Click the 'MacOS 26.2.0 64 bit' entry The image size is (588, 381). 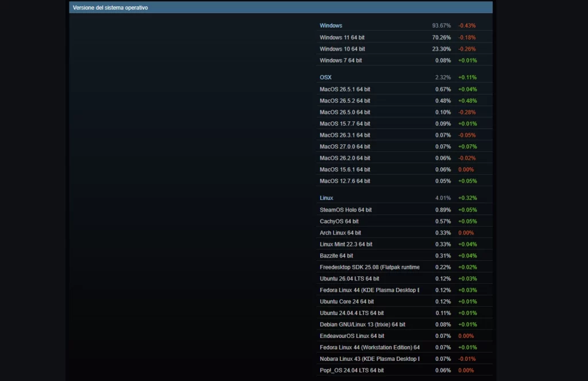click(404, 158)
